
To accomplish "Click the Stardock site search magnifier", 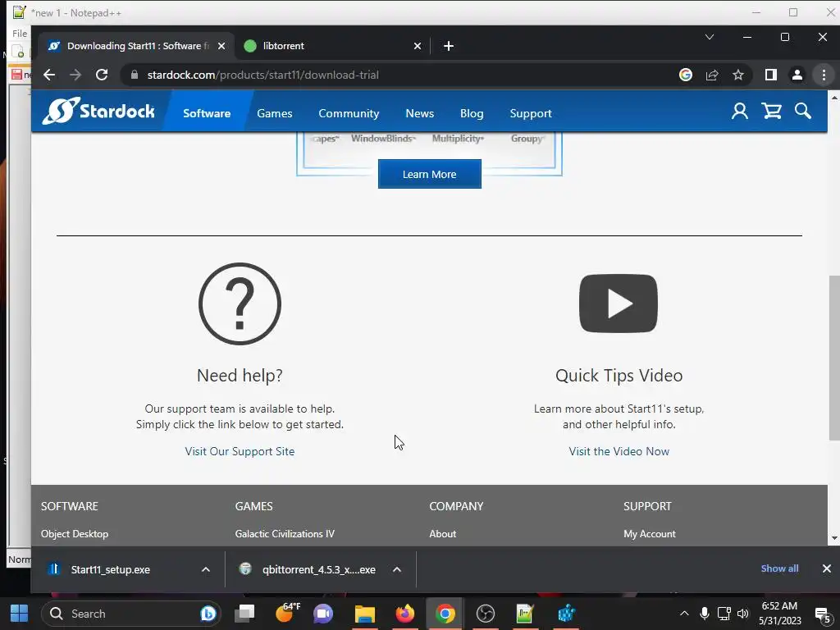I will pyautogui.click(x=802, y=112).
